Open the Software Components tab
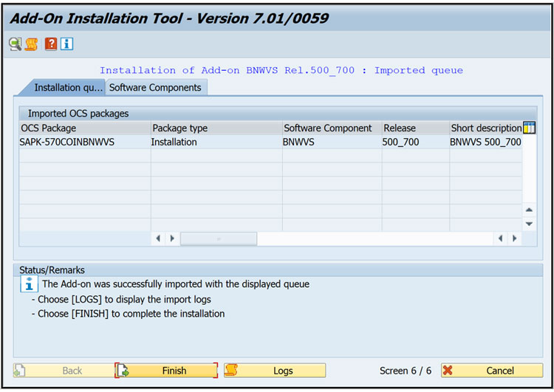The width and height of the screenshot is (554, 392). [155, 88]
